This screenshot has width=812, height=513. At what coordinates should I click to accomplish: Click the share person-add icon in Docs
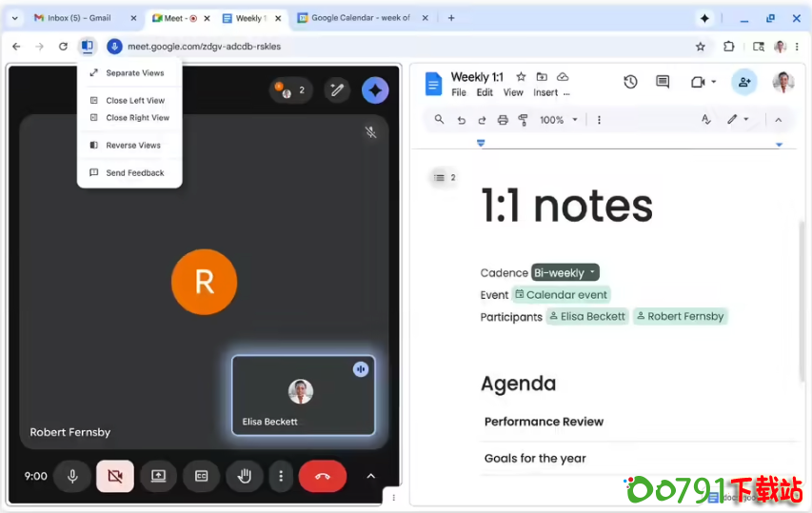[743, 83]
